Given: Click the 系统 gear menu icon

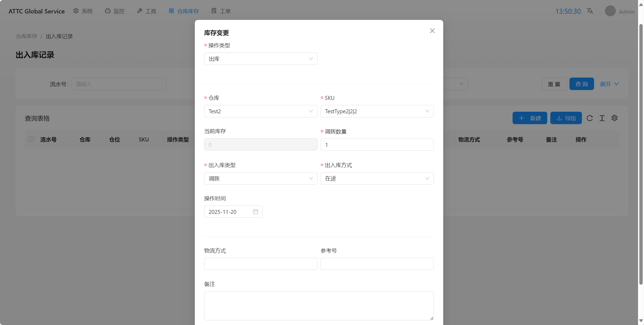Looking at the screenshot, I should coord(76,11).
